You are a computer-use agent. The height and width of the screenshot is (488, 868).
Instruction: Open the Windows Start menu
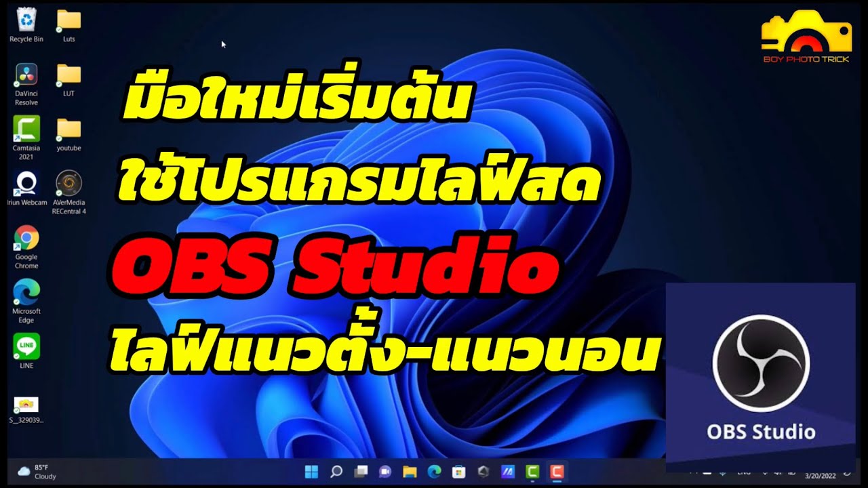(x=312, y=472)
